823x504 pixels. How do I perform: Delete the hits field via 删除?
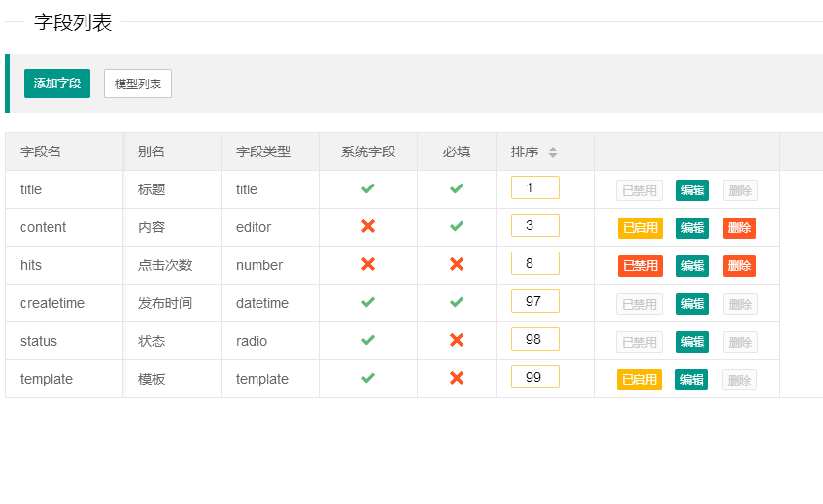(739, 266)
